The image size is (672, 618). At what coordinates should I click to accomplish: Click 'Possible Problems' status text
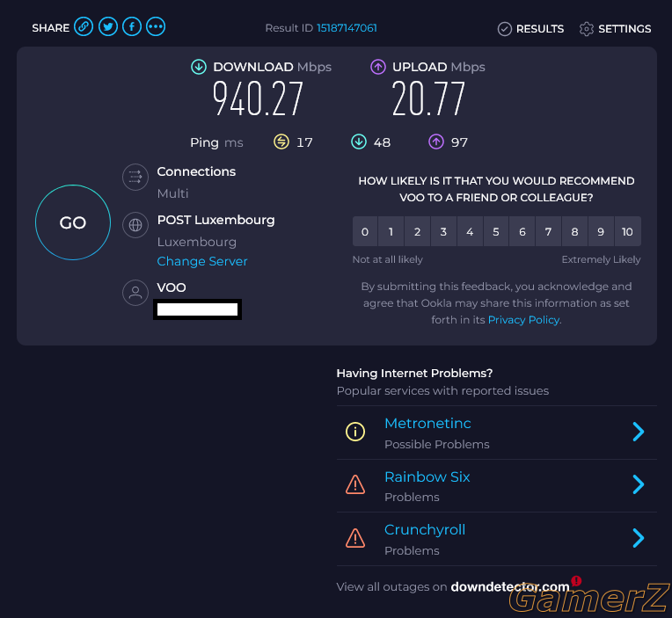pos(437,445)
